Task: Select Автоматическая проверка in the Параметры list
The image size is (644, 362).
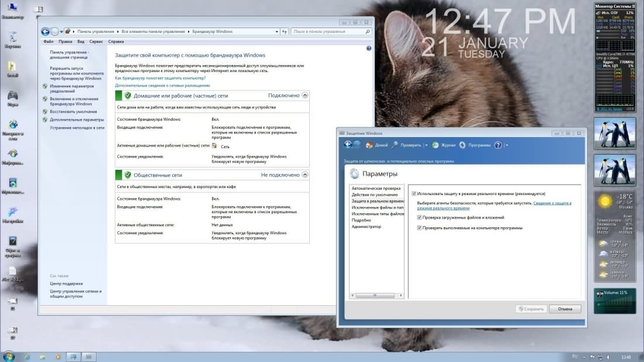Action: coord(376,188)
